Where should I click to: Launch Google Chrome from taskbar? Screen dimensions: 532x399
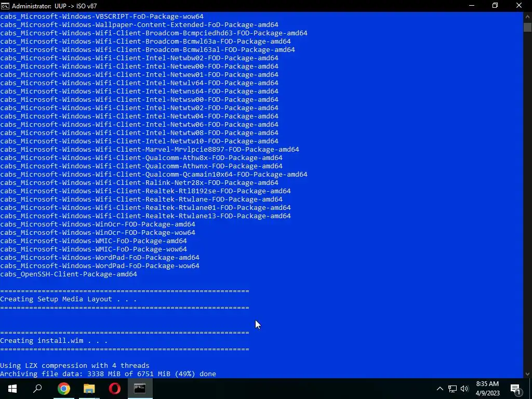[63, 389]
